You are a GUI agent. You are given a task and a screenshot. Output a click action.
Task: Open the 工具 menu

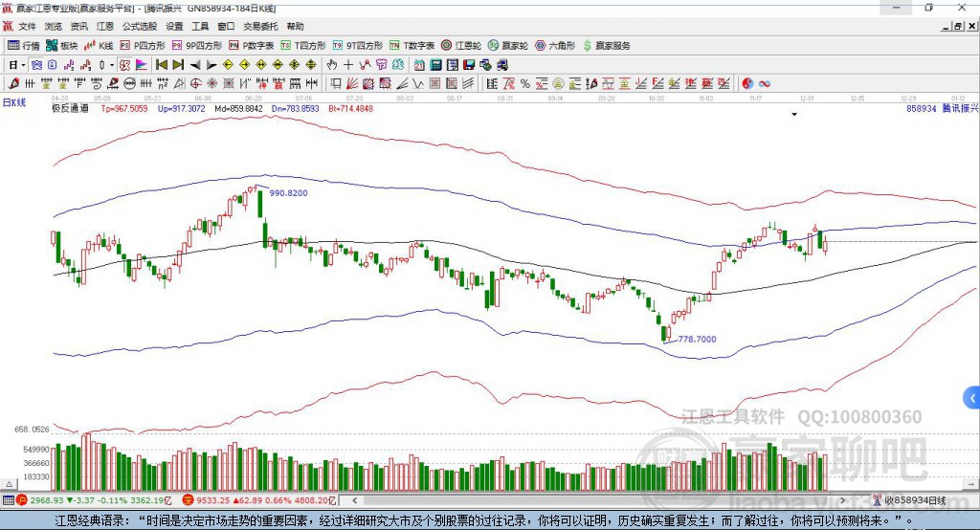click(x=200, y=26)
